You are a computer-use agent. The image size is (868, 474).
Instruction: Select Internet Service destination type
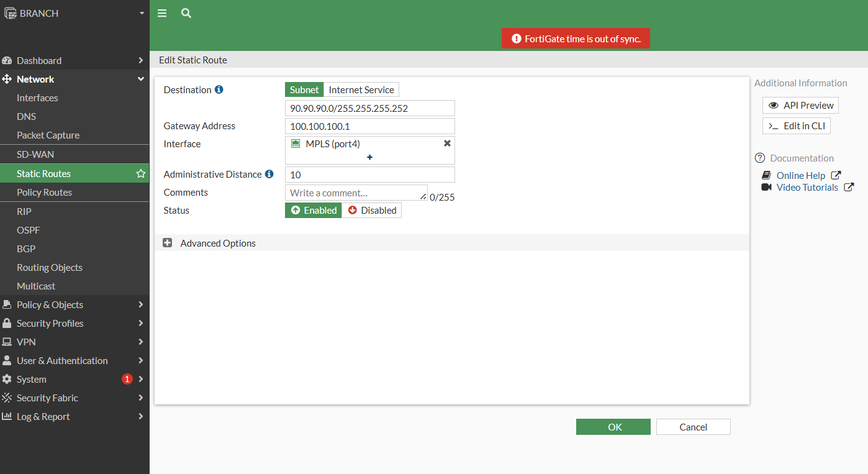coord(361,89)
